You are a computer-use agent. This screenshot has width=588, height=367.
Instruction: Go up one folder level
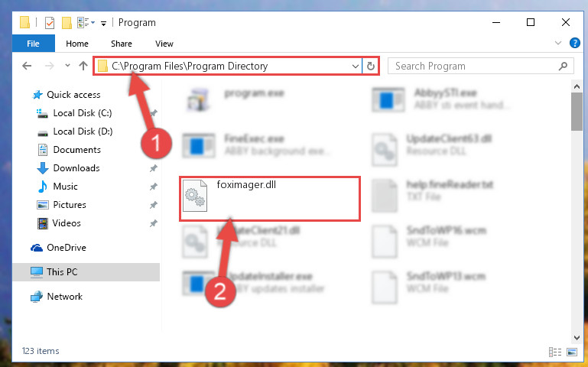click(x=83, y=66)
